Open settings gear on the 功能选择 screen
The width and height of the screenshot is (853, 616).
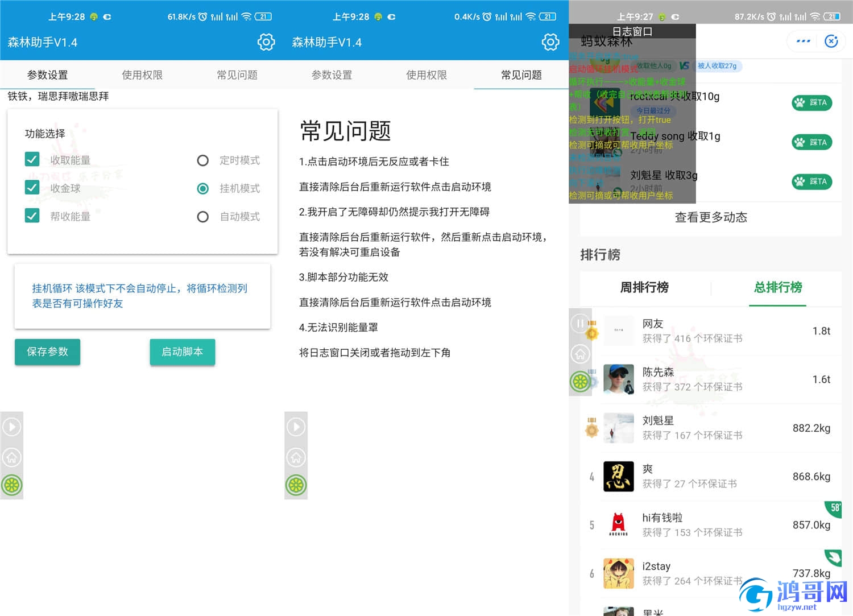(x=266, y=42)
